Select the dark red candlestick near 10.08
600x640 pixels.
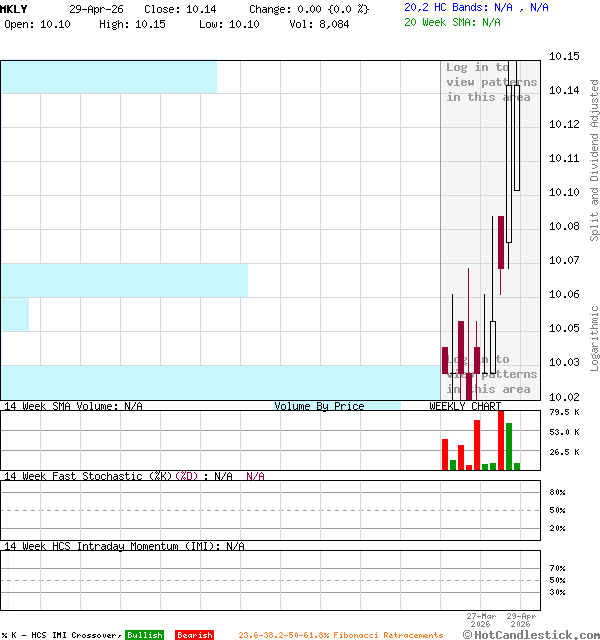(x=501, y=242)
